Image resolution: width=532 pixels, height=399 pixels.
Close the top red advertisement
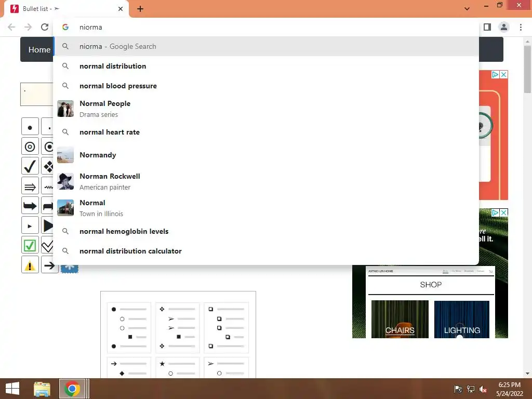(504, 74)
